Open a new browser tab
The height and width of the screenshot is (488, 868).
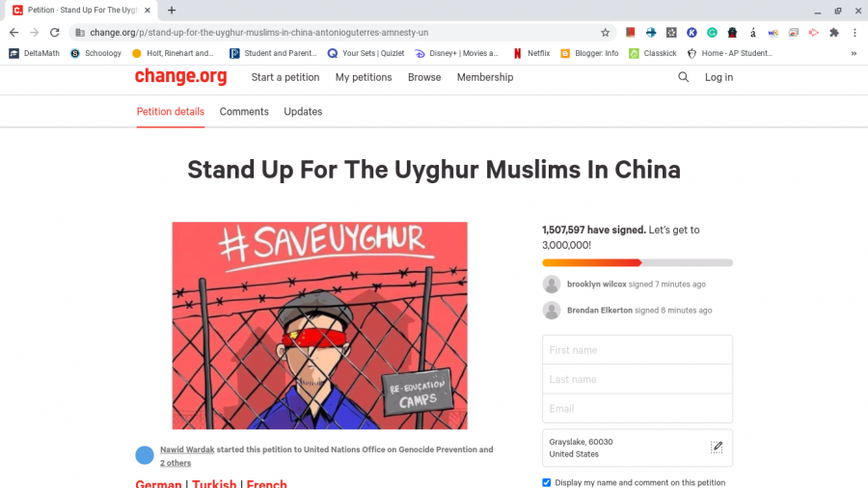click(172, 10)
